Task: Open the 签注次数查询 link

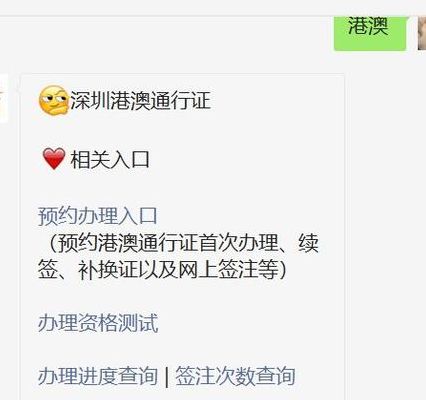Action: point(235,376)
